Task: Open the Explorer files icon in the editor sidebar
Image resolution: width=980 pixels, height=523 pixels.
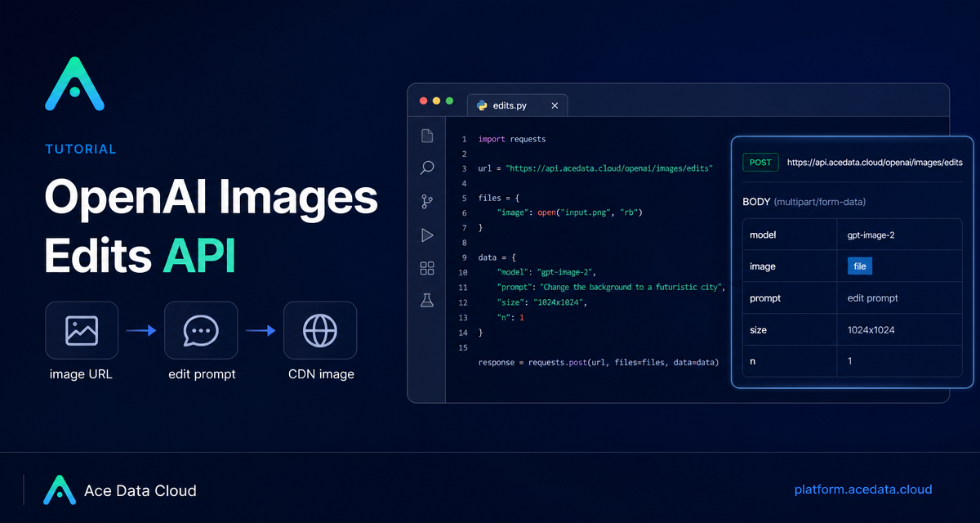Action: coord(426,136)
